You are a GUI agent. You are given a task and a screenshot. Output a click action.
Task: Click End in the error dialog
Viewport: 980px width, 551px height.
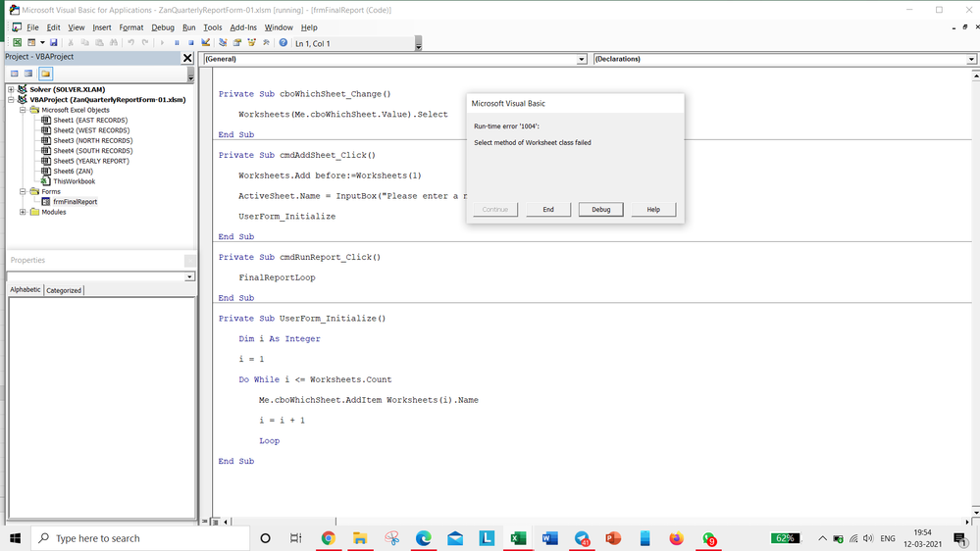pos(548,209)
